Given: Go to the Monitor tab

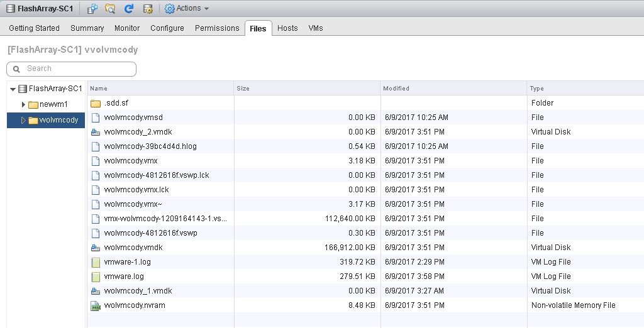Looking at the screenshot, I should coord(127,28).
